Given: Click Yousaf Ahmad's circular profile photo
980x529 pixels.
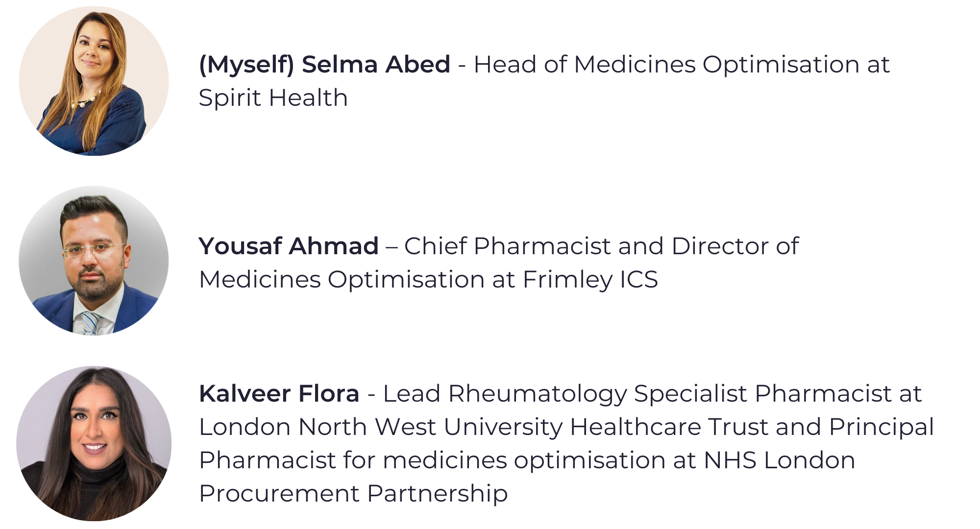Looking at the screenshot, I should tap(94, 261).
